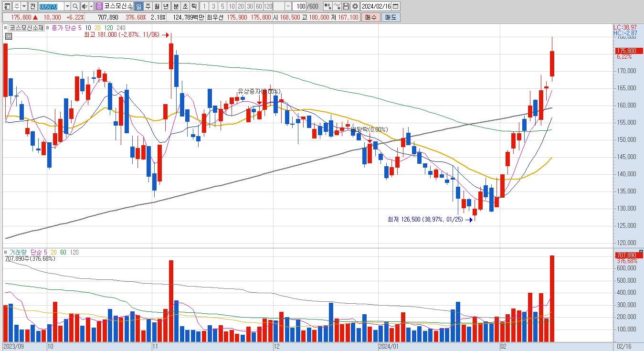Click the 2023/09 label on the time axis
644x351 pixels.
tap(13, 346)
